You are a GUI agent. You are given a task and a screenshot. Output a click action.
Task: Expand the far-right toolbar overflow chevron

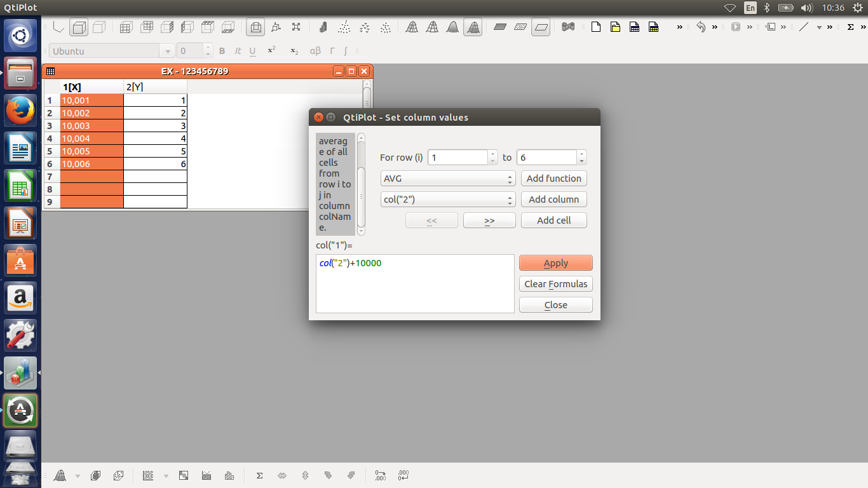863,27
